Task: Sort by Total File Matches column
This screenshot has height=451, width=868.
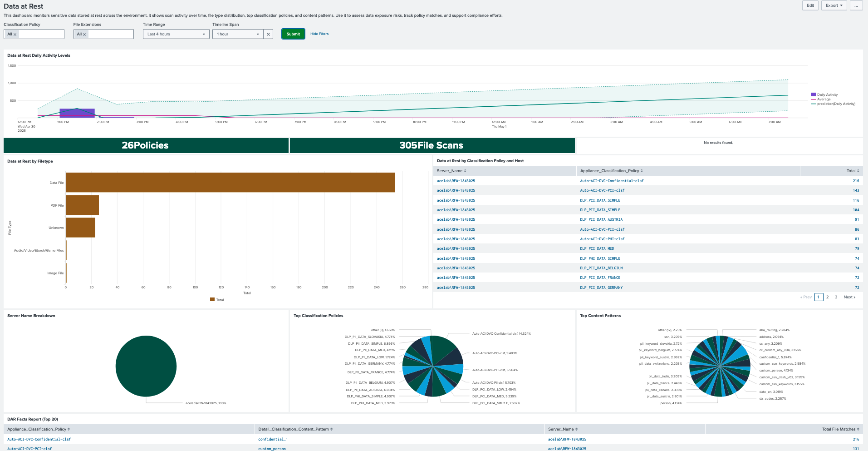Action: [840, 429]
